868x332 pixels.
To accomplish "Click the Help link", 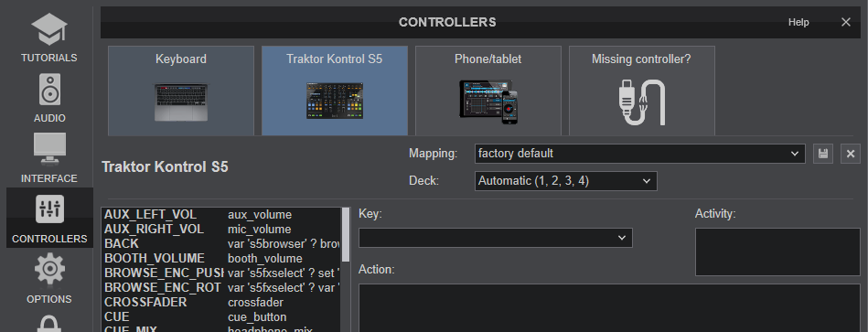I will coord(798,22).
